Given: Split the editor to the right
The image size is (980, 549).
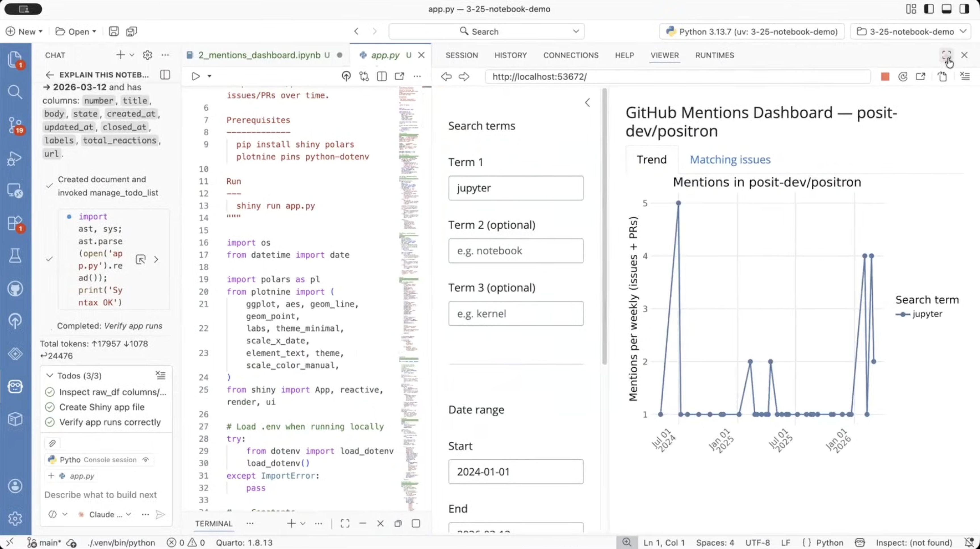Looking at the screenshot, I should tap(382, 76).
